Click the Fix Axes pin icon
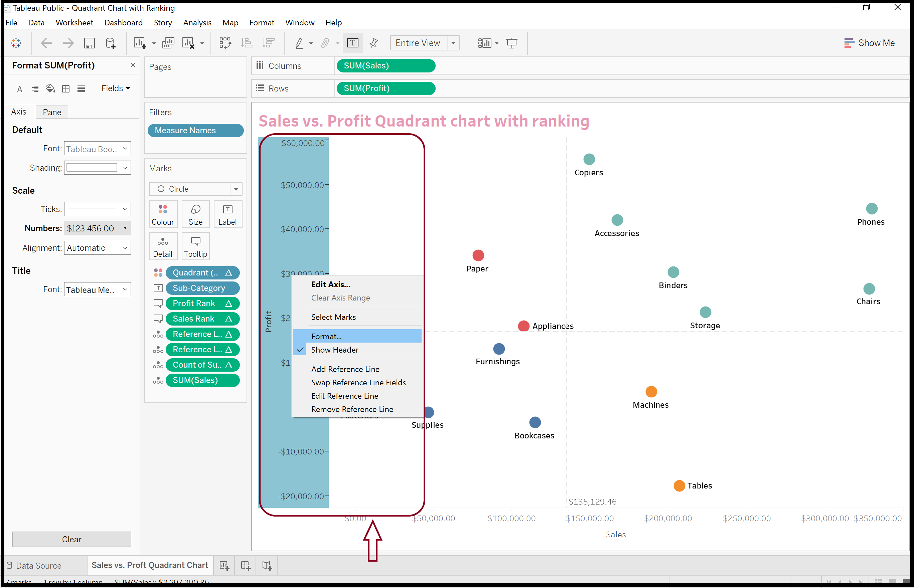Image resolution: width=914 pixels, height=588 pixels. (x=373, y=43)
